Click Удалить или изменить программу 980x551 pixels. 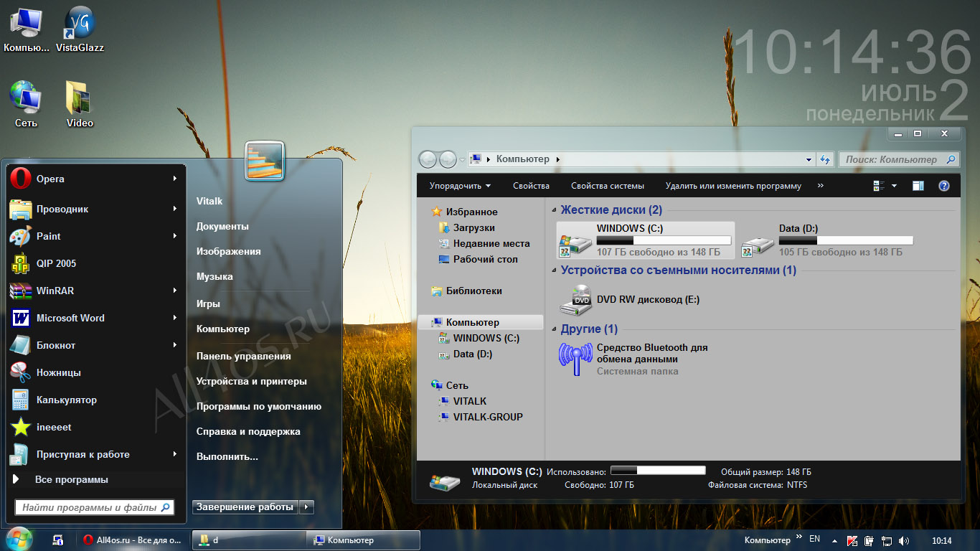[x=733, y=186]
